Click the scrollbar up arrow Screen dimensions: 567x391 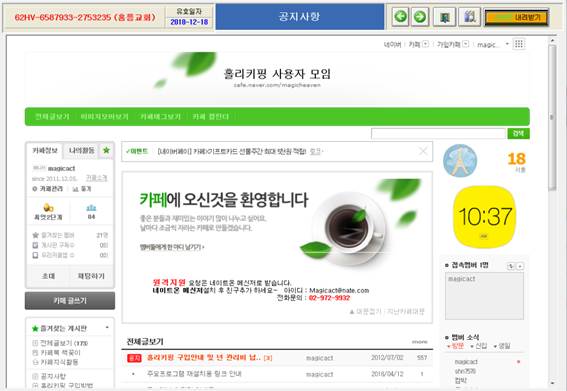point(552,41)
